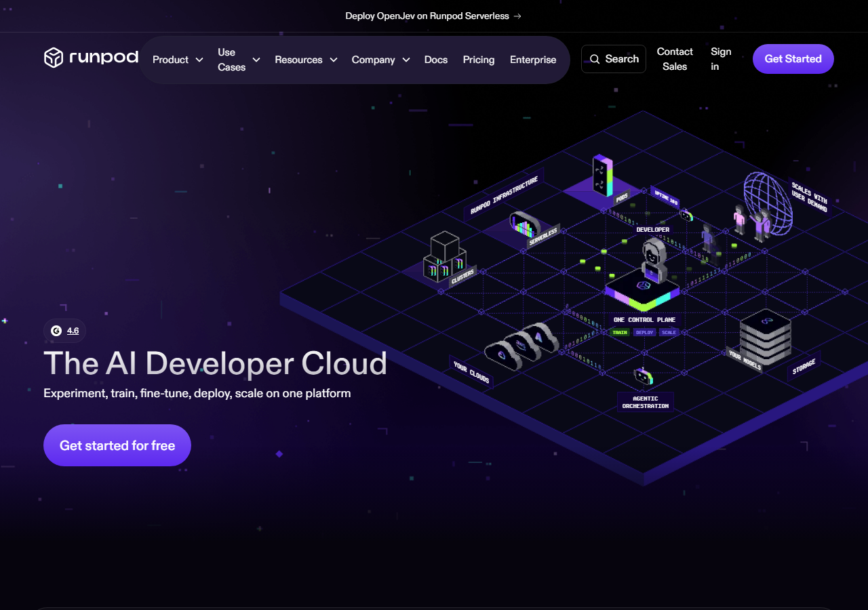Click the Search box
The width and height of the screenshot is (868, 610).
click(x=614, y=59)
